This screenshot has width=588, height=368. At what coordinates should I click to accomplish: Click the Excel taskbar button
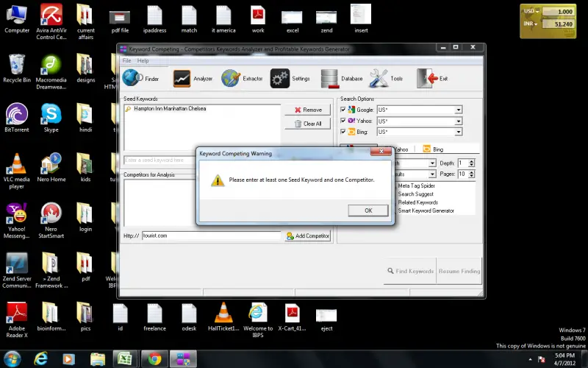pyautogui.click(x=124, y=359)
